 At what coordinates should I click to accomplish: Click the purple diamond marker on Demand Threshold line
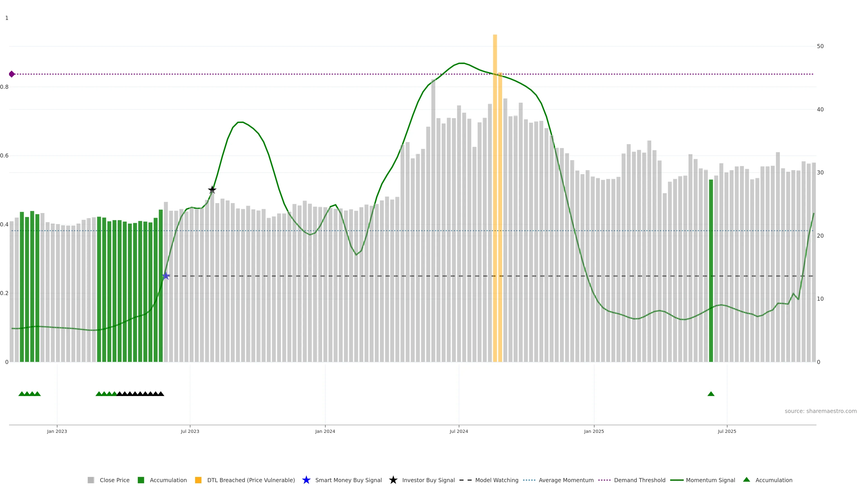12,74
